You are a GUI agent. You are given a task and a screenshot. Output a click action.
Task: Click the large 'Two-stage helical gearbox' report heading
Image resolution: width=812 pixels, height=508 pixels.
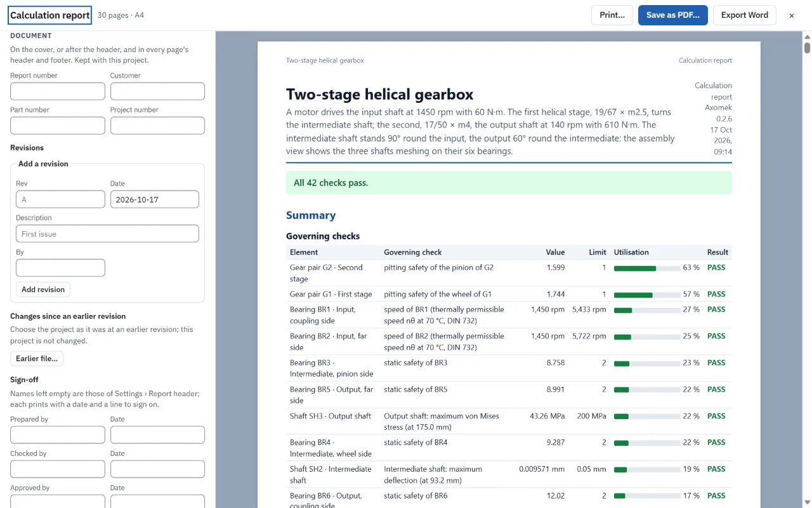click(380, 95)
